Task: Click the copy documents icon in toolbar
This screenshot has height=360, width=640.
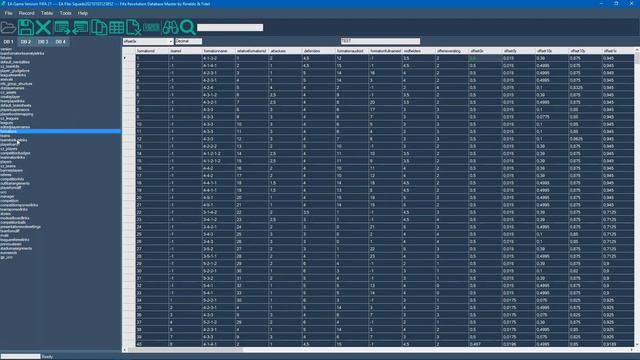Action: tap(99, 27)
